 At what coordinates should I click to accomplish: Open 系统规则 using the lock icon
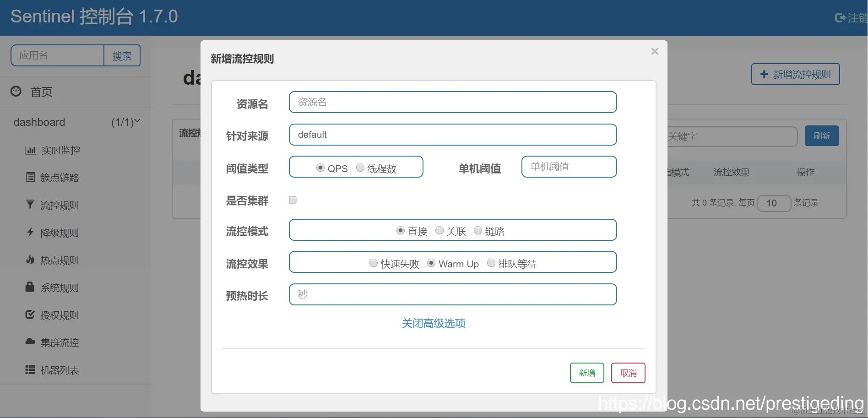(29, 288)
